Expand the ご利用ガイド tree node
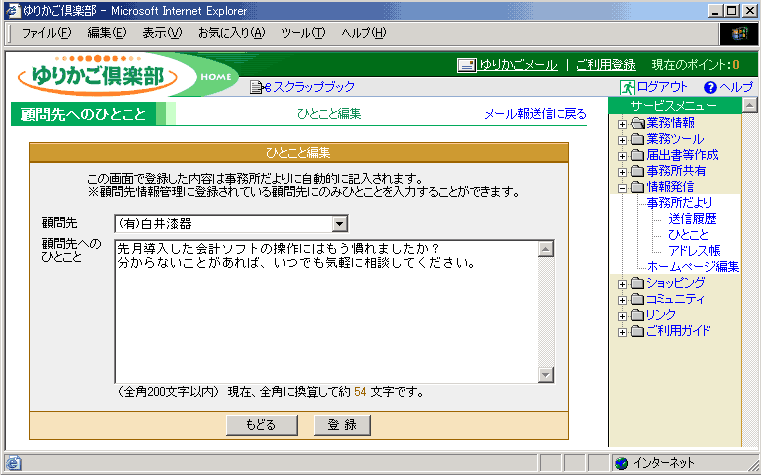The image size is (761, 475). coord(622,332)
